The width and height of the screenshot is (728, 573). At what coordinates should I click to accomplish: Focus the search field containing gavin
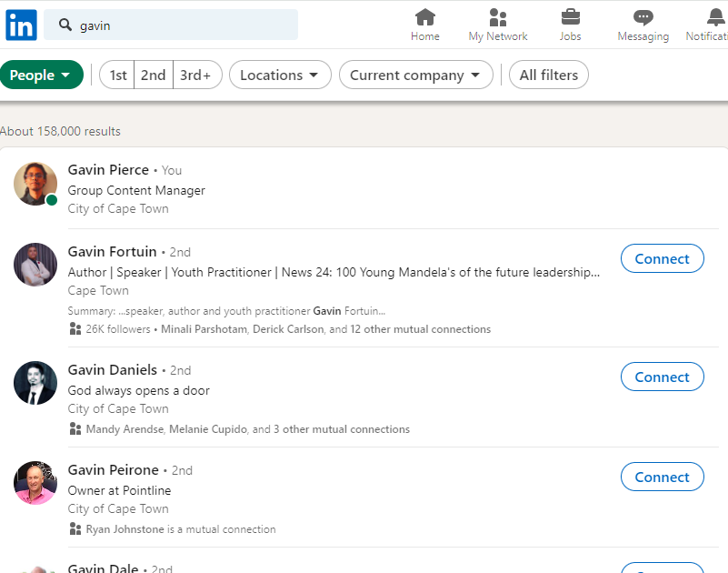click(171, 25)
